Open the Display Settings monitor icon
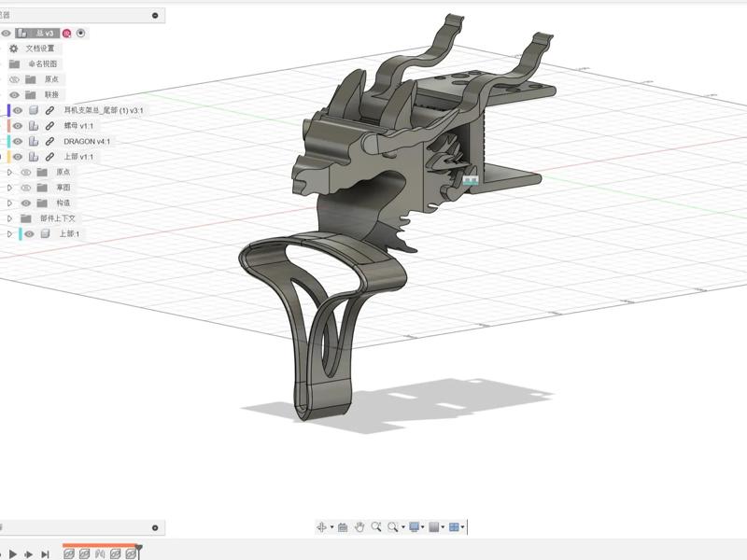The width and height of the screenshot is (747, 560). (415, 527)
